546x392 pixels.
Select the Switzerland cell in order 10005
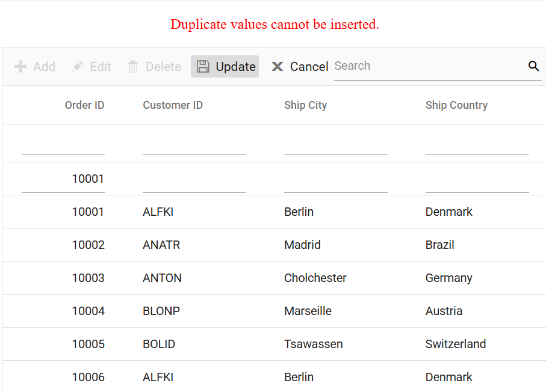(456, 344)
